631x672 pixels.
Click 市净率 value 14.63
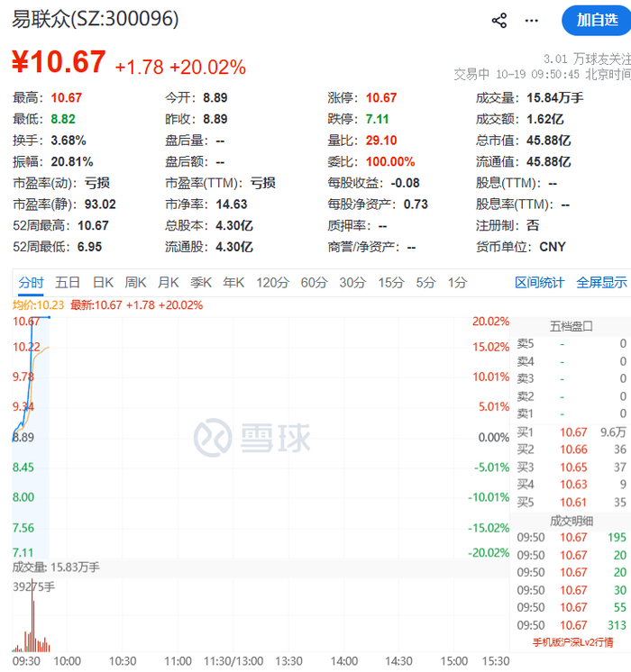232,204
